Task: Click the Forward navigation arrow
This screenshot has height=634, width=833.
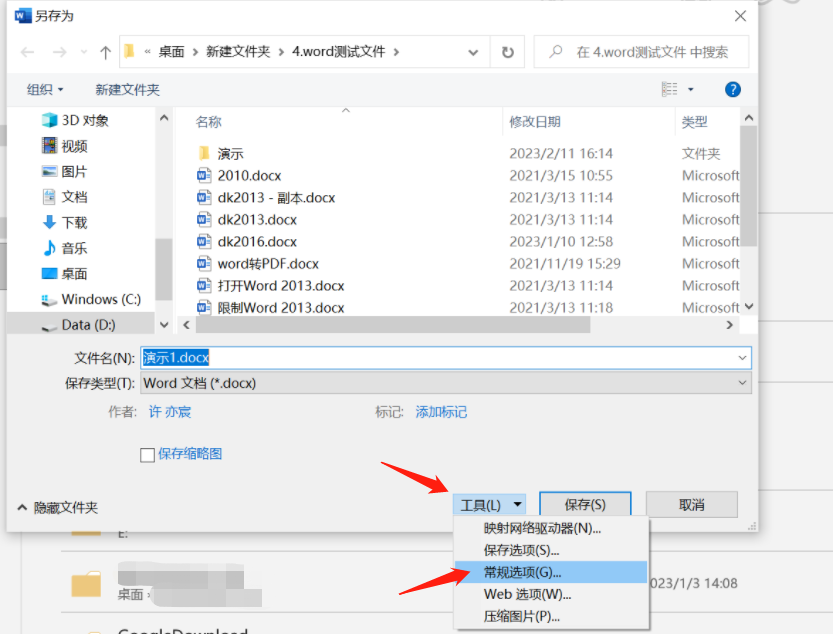Action: click(60, 52)
